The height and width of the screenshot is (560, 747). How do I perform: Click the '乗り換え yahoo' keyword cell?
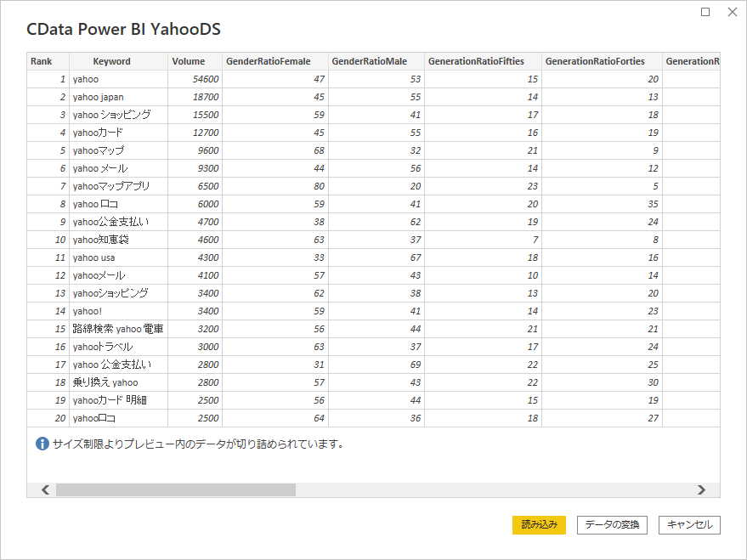click(119, 383)
